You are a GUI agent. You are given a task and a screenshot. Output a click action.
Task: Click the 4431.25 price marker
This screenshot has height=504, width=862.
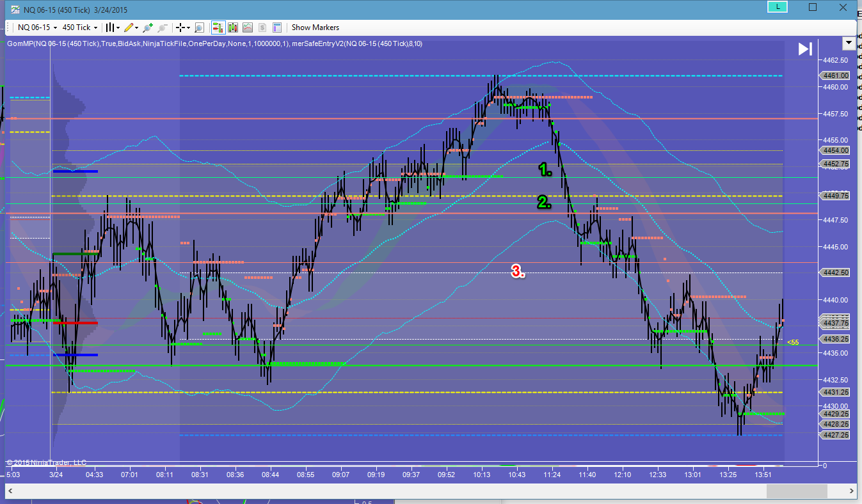point(836,392)
